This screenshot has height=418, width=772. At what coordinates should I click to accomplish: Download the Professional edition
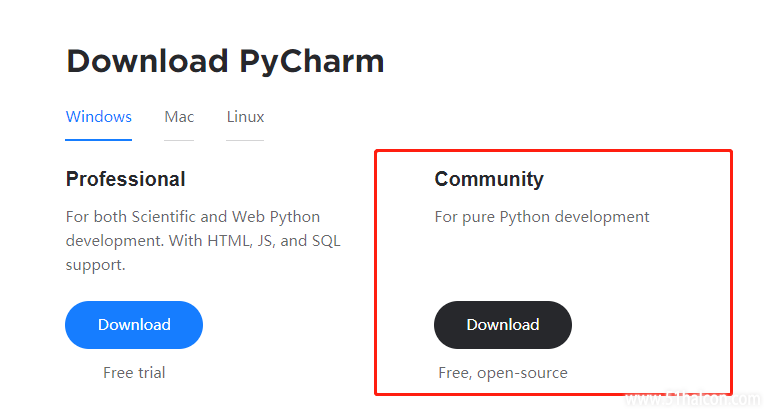tap(134, 325)
